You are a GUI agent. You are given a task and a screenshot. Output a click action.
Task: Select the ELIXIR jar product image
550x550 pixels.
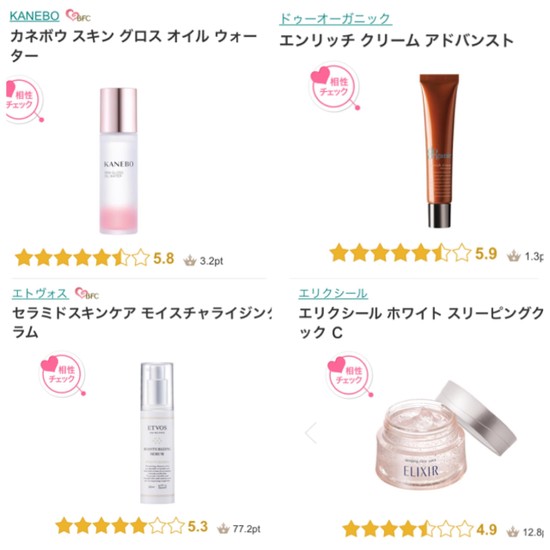[x=445, y=436]
